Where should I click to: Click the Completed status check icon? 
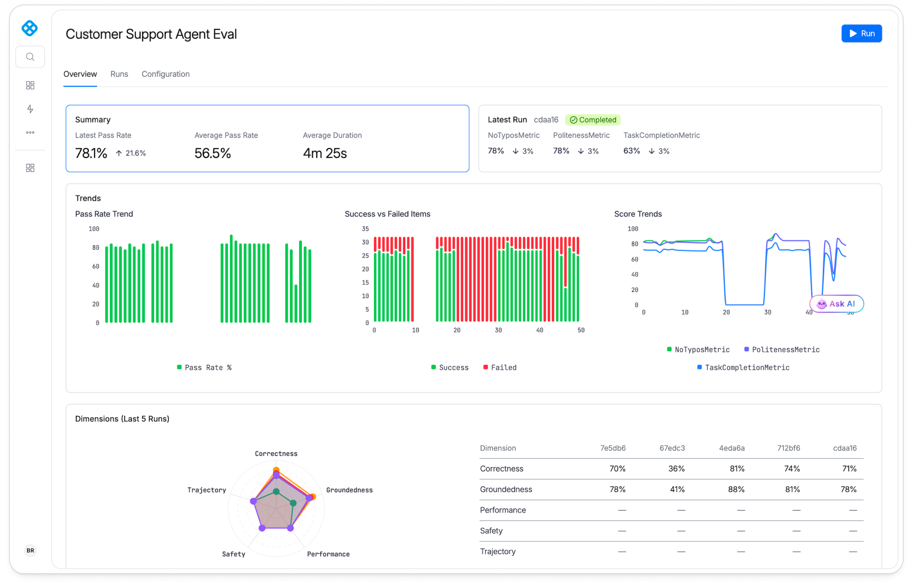[x=573, y=120]
